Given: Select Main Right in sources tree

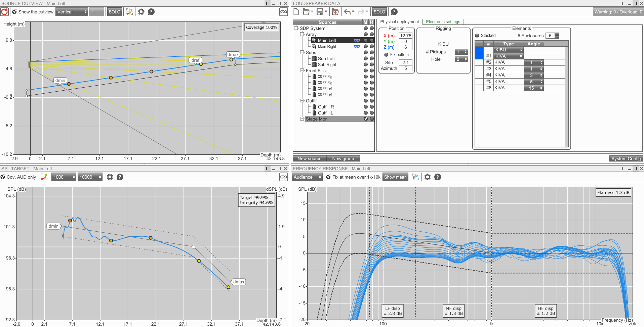Looking at the screenshot, I should click(x=327, y=47).
